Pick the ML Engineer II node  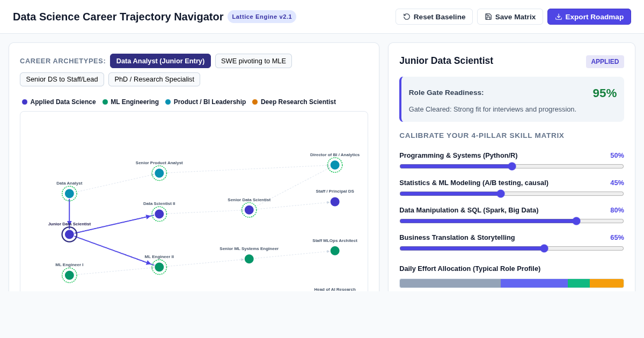coord(159,267)
